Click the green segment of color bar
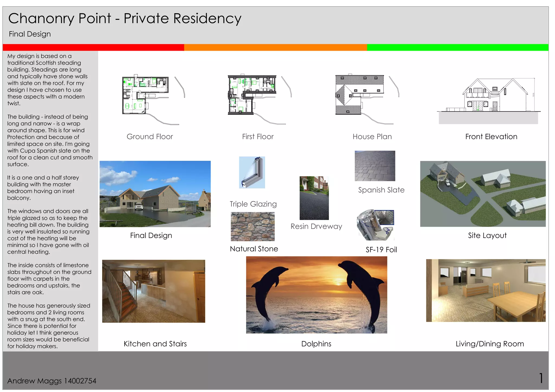Screen dimensions: 555x392 (x=457, y=47)
